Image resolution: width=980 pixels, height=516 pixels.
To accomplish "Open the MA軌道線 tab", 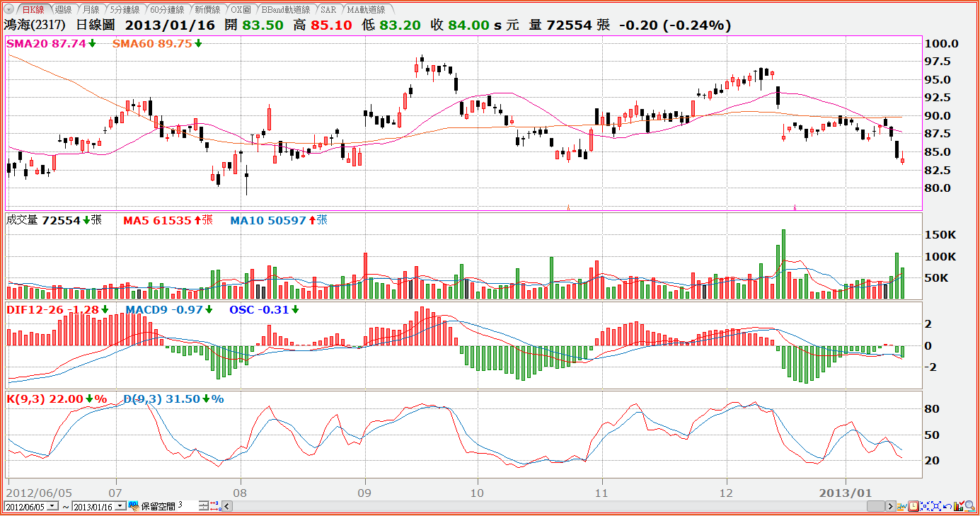I will [x=367, y=10].
